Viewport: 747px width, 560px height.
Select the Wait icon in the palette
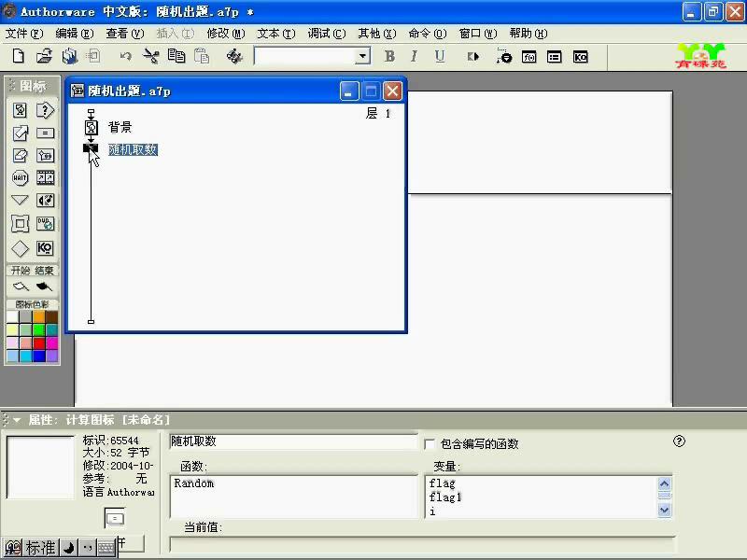(x=20, y=177)
